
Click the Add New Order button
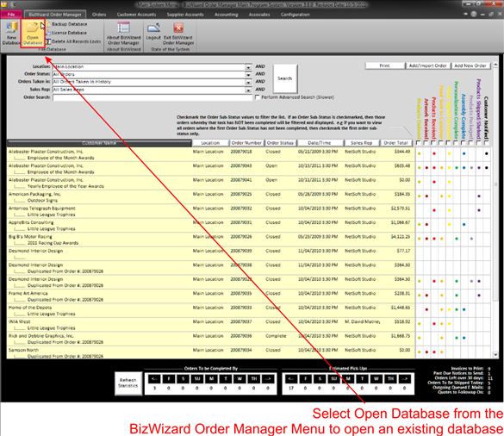[x=470, y=65]
